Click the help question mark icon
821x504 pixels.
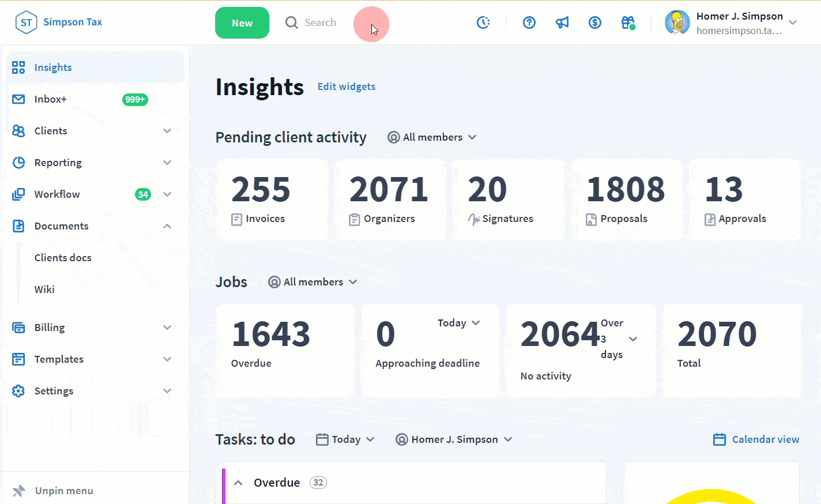(x=529, y=22)
